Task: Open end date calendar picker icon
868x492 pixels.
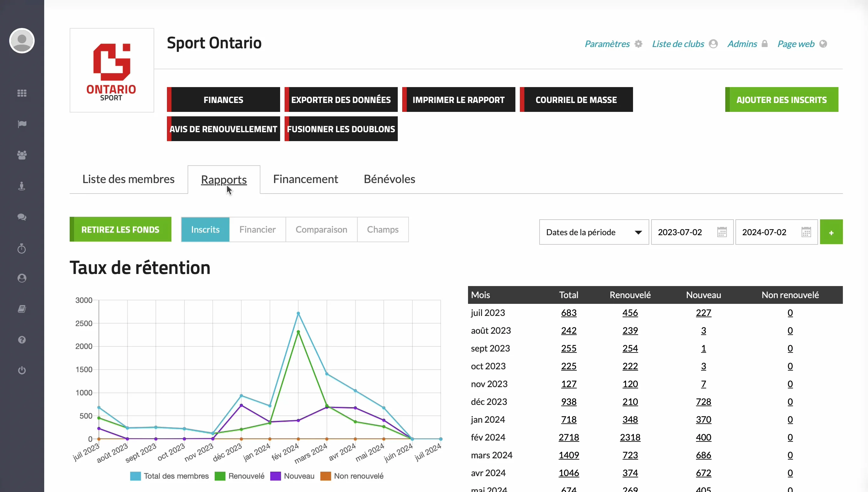Action: coord(806,232)
